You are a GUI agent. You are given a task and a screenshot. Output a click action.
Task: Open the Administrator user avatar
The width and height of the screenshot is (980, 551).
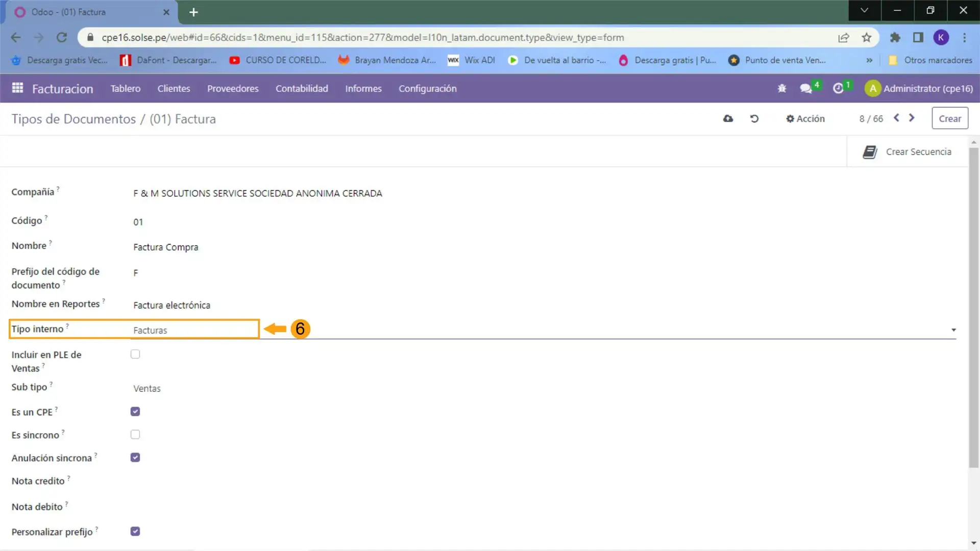coord(873,89)
